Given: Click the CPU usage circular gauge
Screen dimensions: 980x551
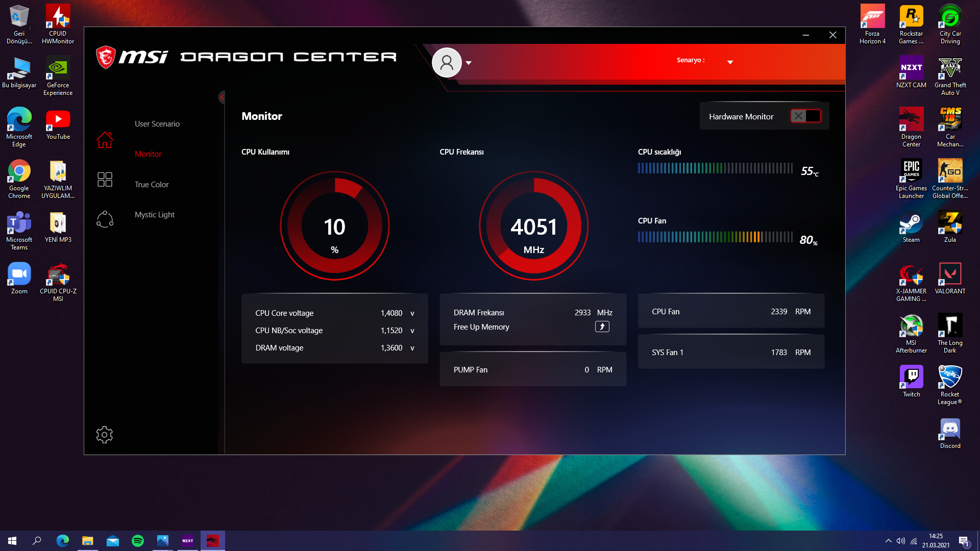Looking at the screenshot, I should pos(335,226).
